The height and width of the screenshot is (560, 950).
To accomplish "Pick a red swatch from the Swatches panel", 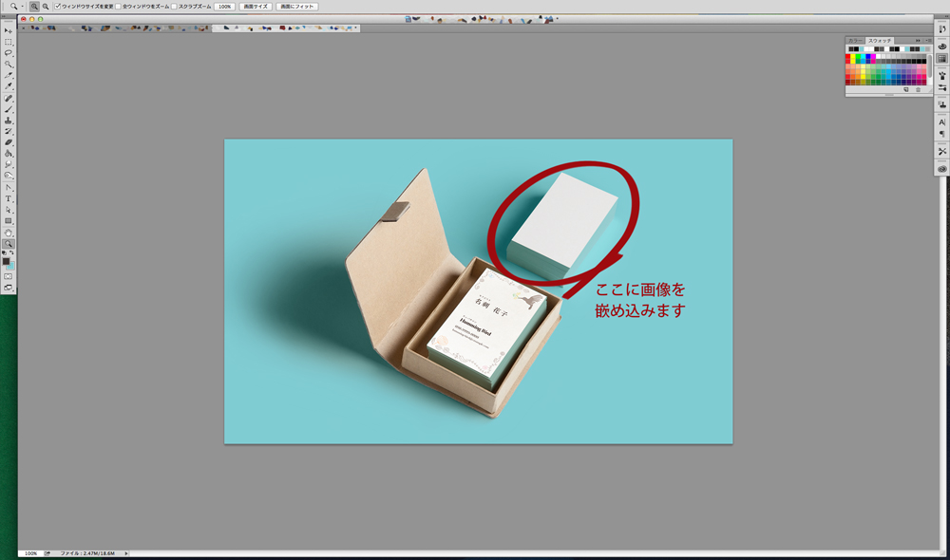I will coord(846,56).
